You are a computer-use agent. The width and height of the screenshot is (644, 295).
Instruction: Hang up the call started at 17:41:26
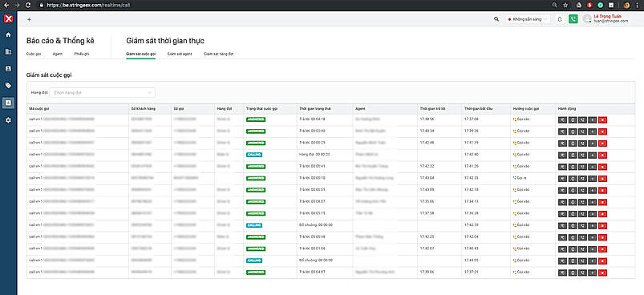602,167
